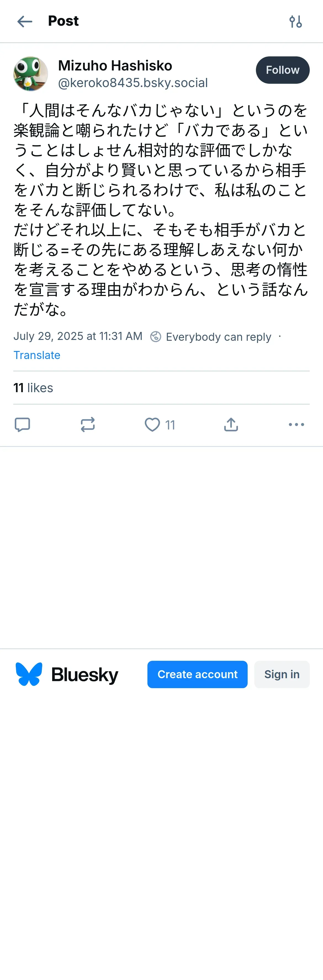The height and width of the screenshot is (980, 323).
Task: Repost this post via arrows icon
Action: (x=88, y=425)
